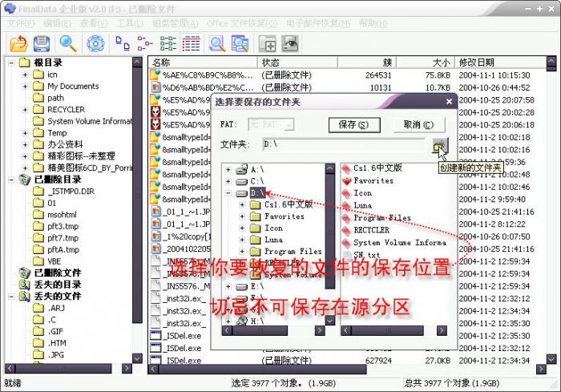This screenshot has height=392, width=561.
Task: Expand the Icon folder in the dialog tree
Action: (242, 228)
